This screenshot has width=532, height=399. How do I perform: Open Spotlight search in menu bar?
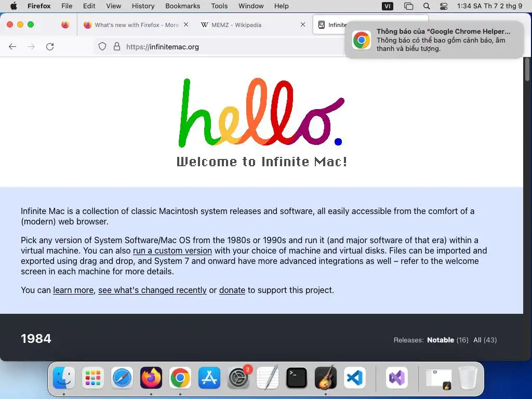tap(427, 6)
